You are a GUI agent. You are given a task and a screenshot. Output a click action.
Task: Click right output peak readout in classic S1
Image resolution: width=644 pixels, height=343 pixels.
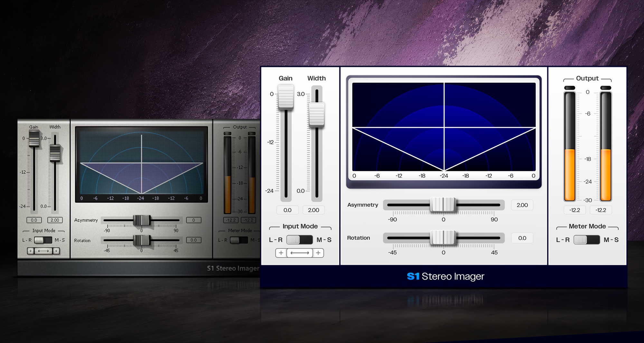coord(248,220)
